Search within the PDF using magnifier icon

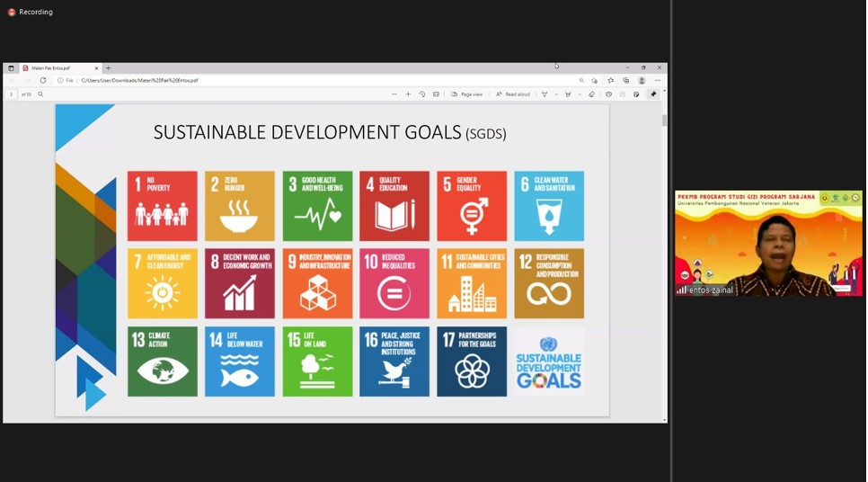pos(40,94)
